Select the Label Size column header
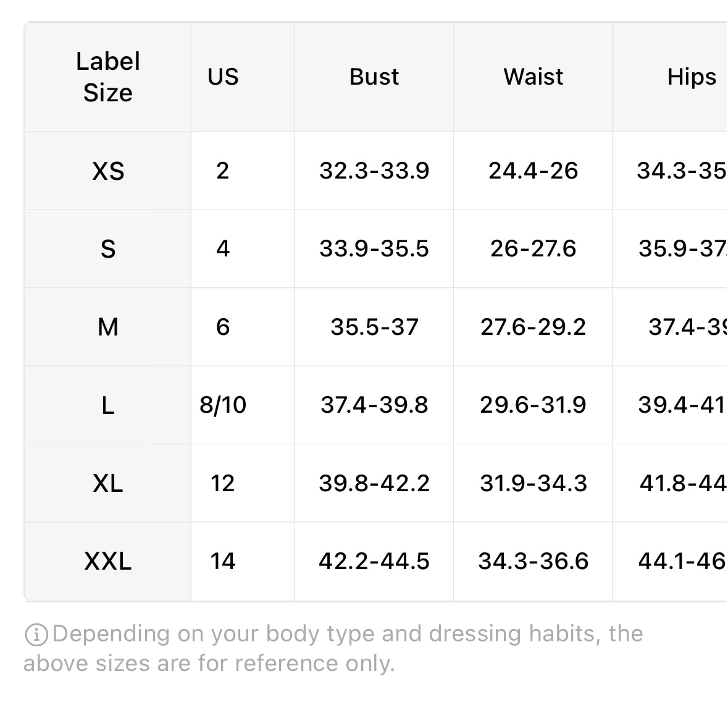This screenshot has height=705, width=728. point(107,77)
